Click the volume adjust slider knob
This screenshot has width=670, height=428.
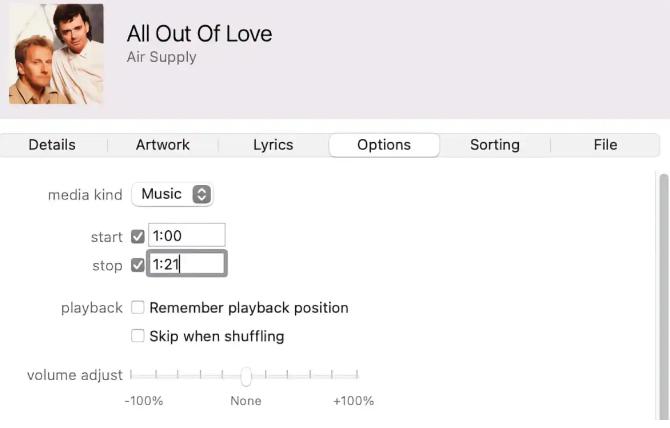[246, 376]
